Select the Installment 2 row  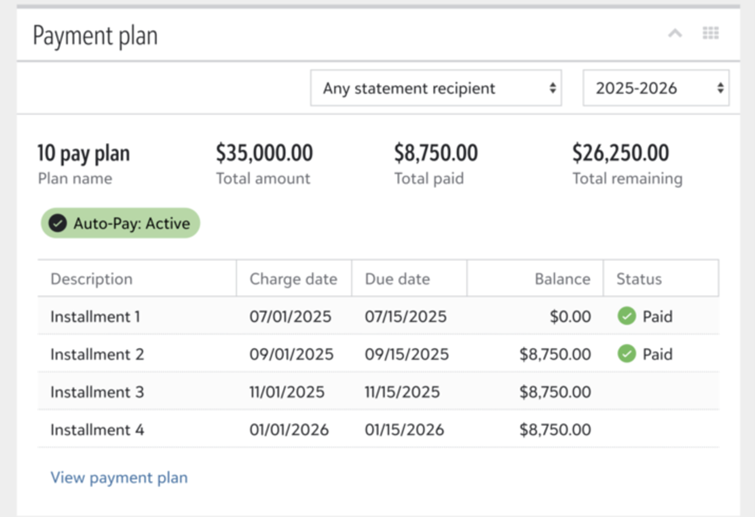378,354
